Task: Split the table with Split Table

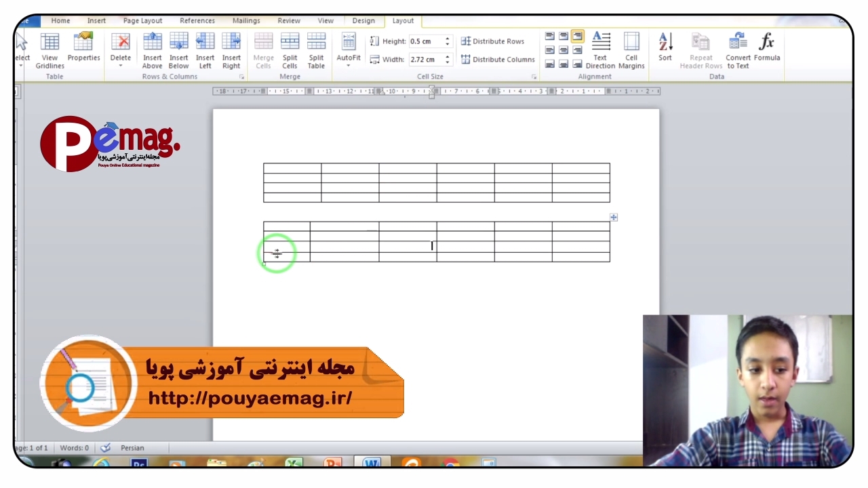Action: point(316,50)
